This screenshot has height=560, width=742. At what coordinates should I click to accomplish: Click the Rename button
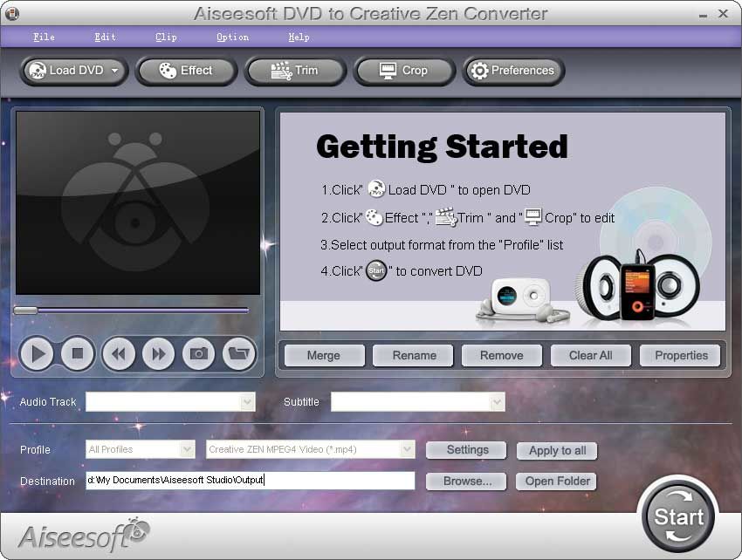coord(413,355)
